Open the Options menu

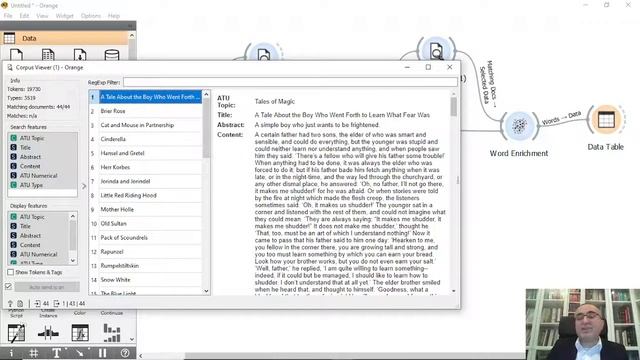[x=91, y=16]
